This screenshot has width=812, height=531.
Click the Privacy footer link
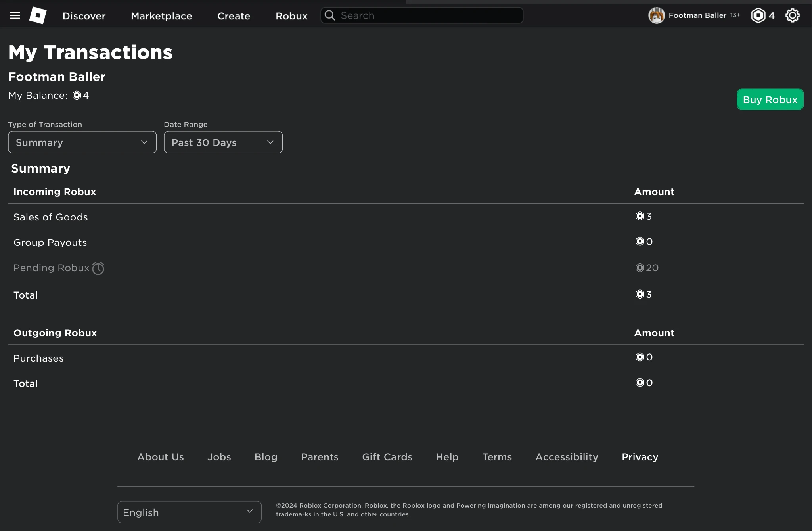tap(640, 457)
